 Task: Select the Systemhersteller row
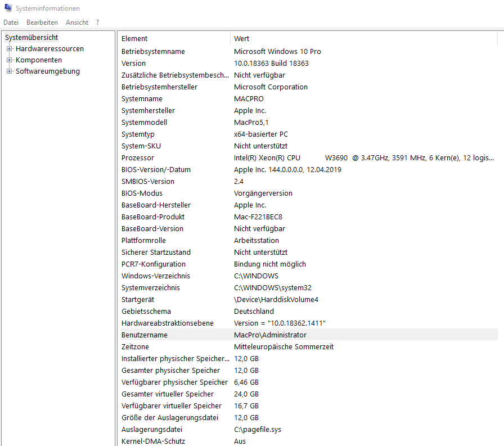point(309,111)
